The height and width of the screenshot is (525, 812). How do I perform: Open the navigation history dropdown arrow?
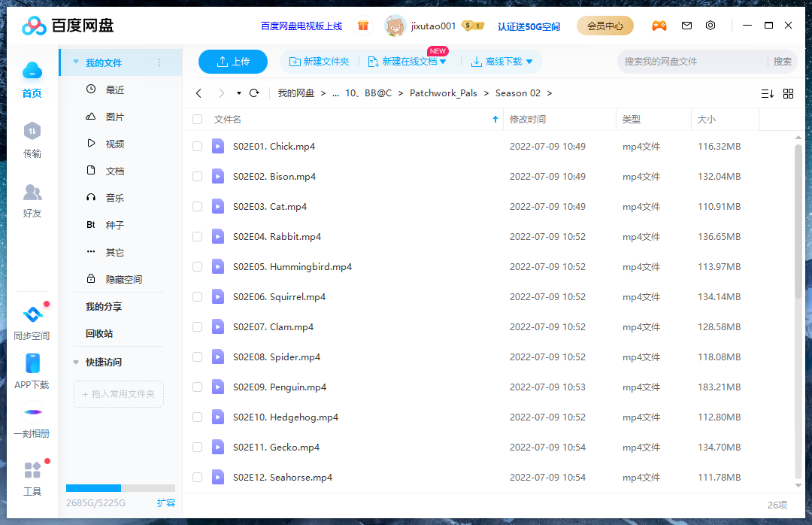pyautogui.click(x=239, y=93)
